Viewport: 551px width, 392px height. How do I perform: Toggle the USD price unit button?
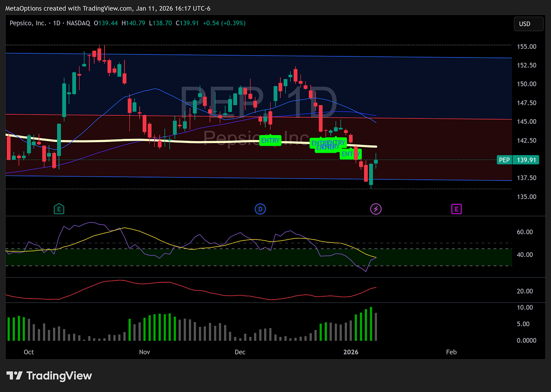[x=528, y=23]
